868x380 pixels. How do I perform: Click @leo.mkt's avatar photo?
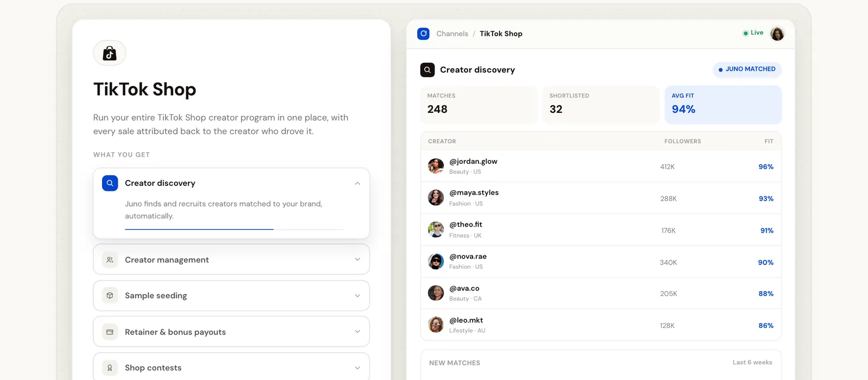click(436, 325)
